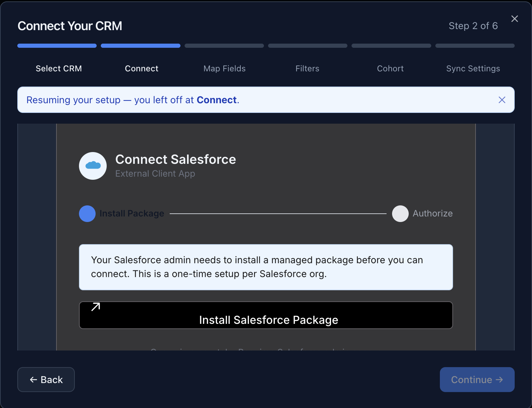
Task: Click the External Client App subtitle
Action: [155, 174]
